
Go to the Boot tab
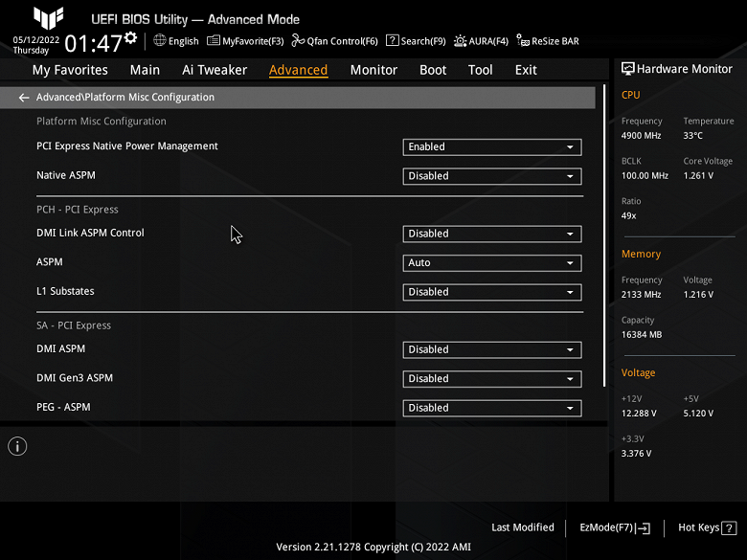433,70
